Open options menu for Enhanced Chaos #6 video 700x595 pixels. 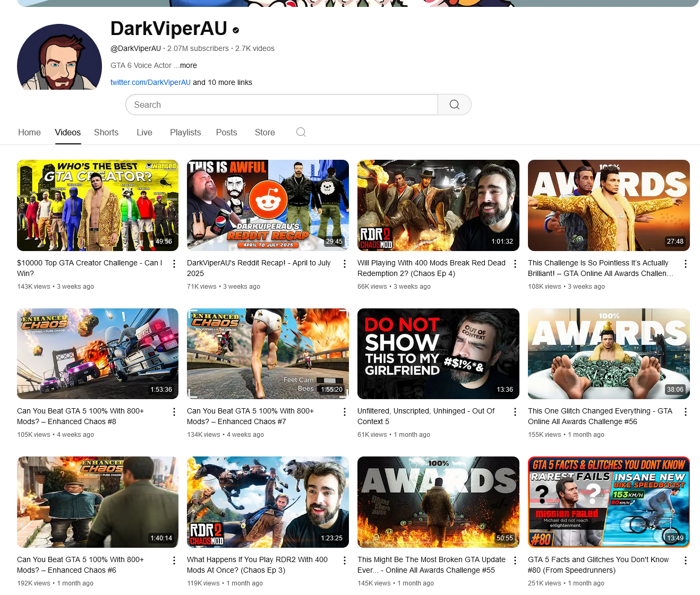click(174, 560)
